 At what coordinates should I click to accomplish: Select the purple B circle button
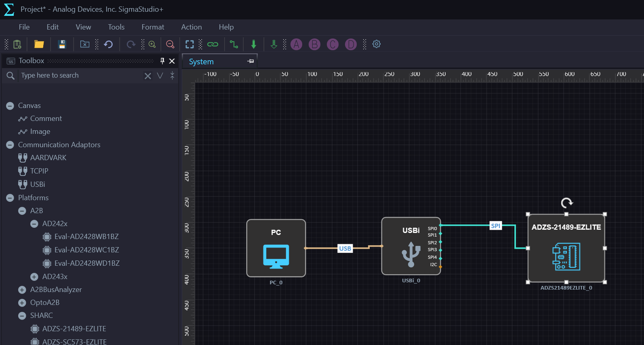pyautogui.click(x=314, y=44)
